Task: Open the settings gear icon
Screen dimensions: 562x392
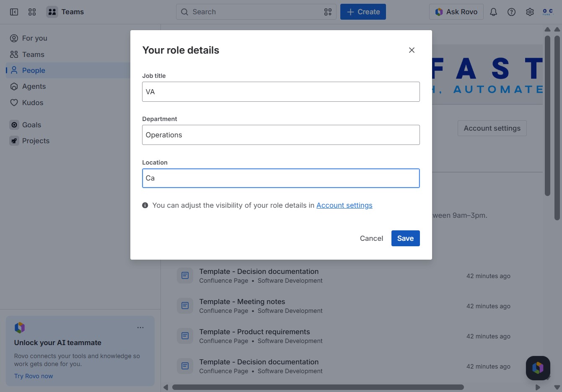Action: pyautogui.click(x=530, y=12)
